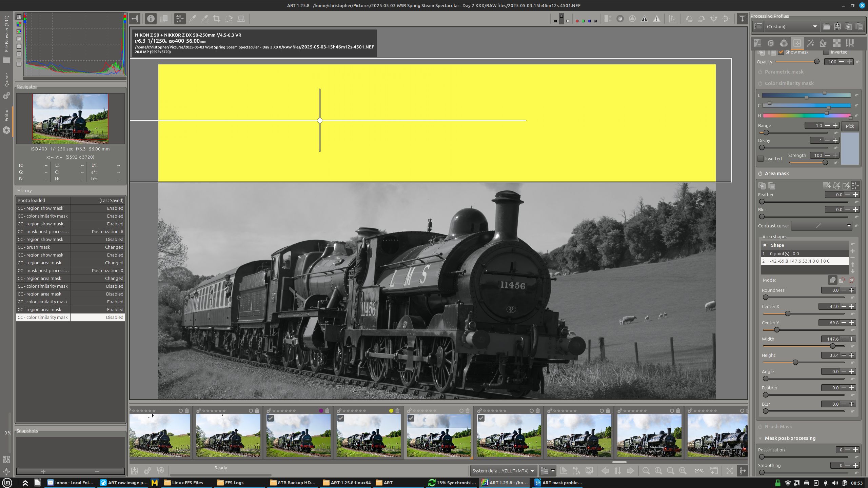Set zoom to 1:1 icon
This screenshot has width=868, height=488.
[x=683, y=471]
